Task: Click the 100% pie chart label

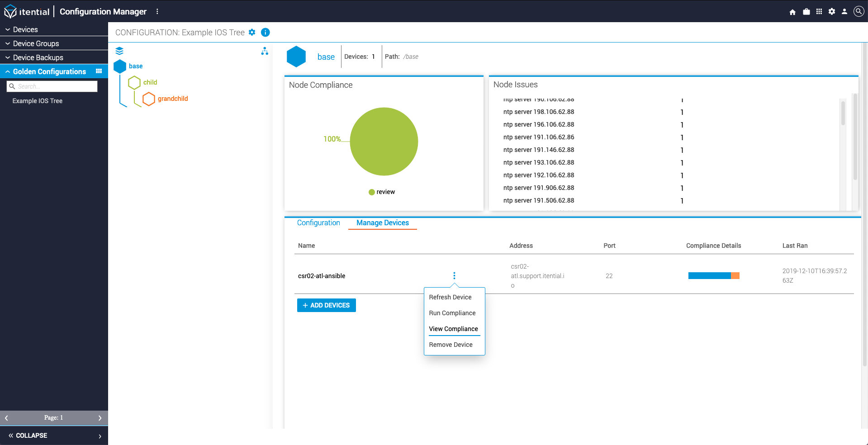Action: pos(332,139)
